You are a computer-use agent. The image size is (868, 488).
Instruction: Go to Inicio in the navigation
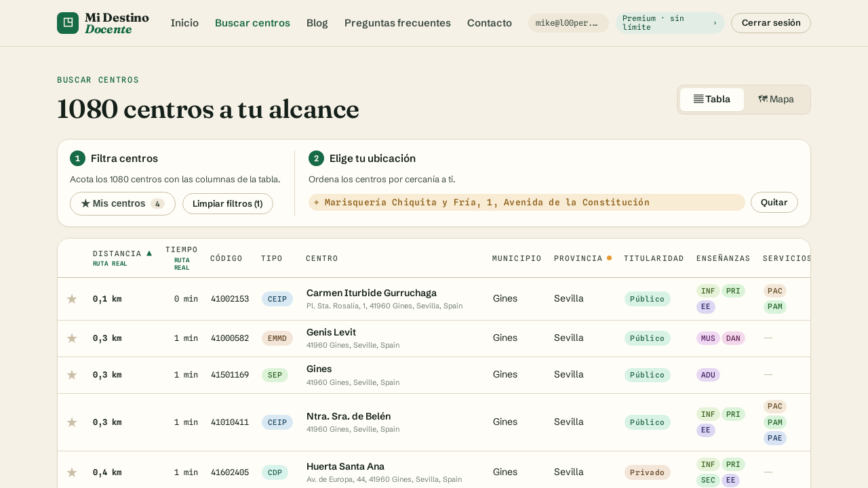point(184,23)
